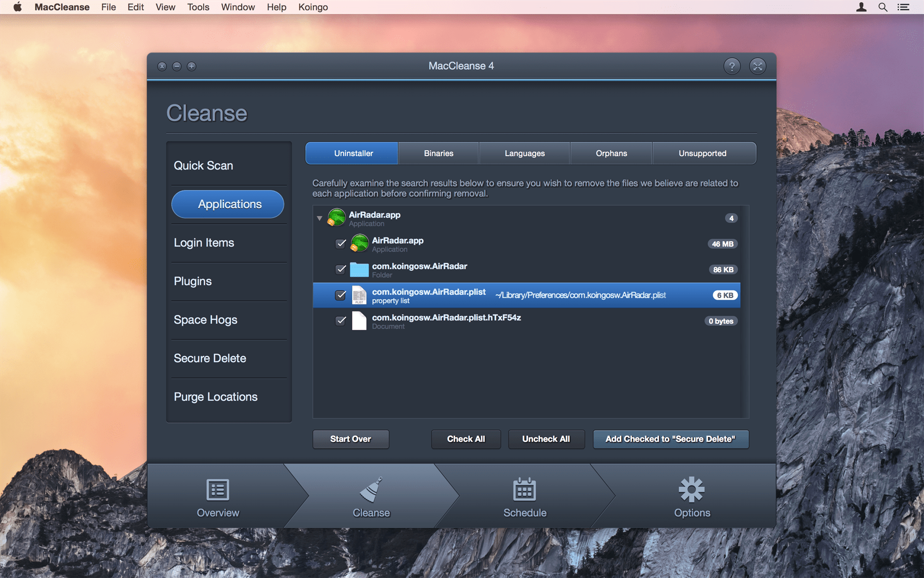Click the 6 KB size badge

pos(725,295)
